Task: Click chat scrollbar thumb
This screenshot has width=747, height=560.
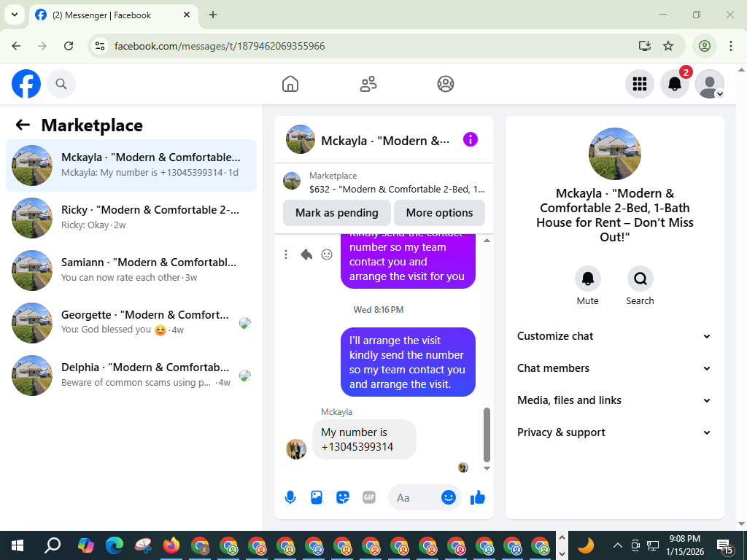Action: (x=487, y=435)
